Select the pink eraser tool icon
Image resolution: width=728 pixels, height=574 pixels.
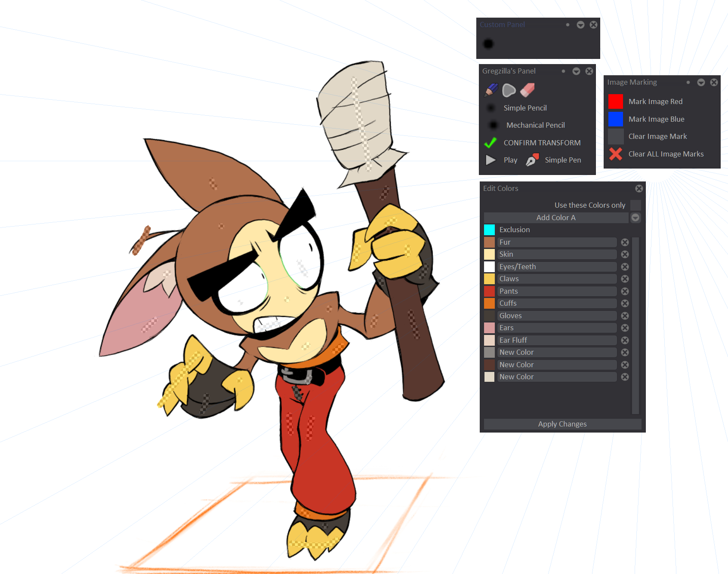point(527,90)
